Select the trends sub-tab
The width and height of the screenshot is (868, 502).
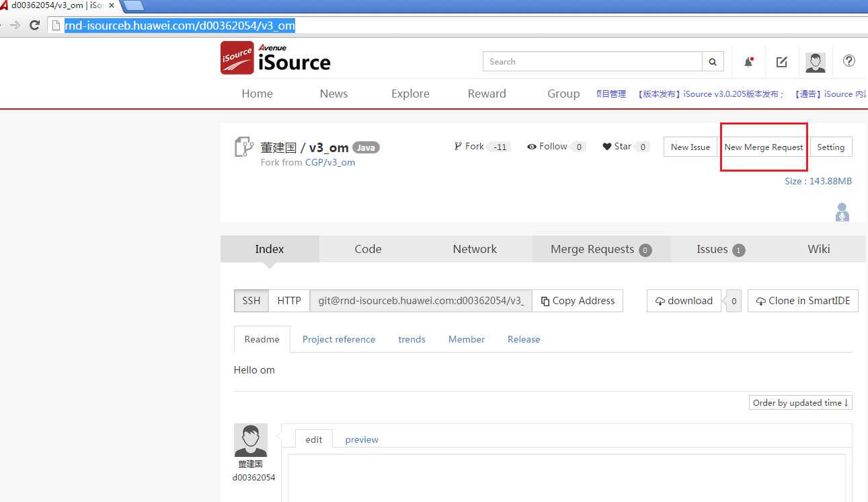[411, 339]
